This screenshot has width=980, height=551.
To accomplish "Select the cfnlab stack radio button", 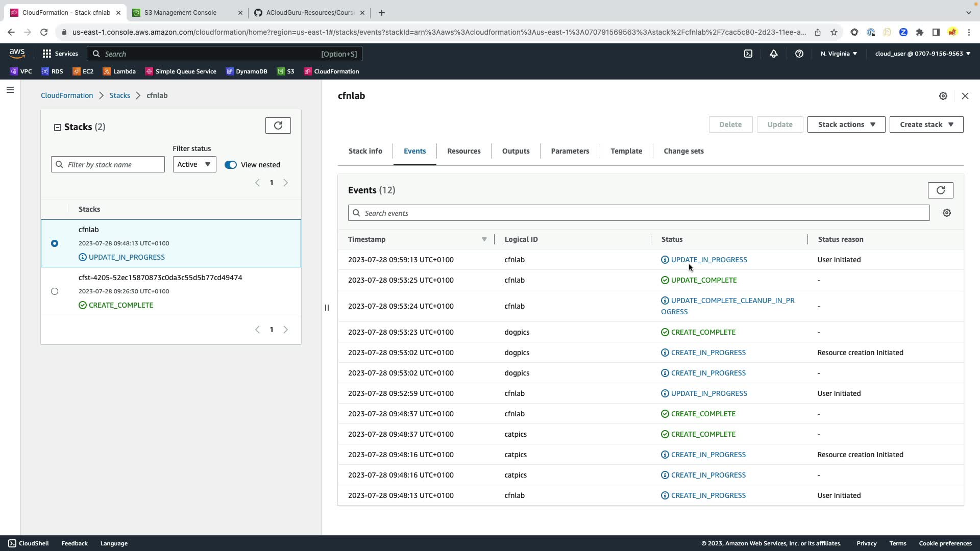I will point(55,243).
